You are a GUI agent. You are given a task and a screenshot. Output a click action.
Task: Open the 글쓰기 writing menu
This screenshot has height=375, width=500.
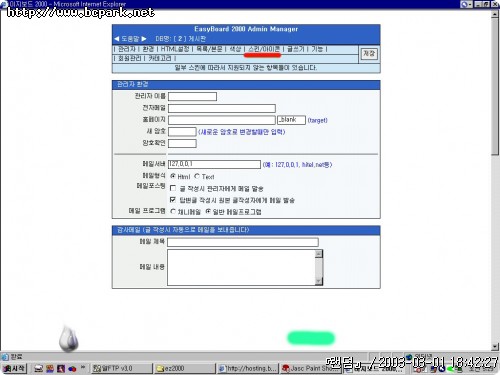[x=296, y=49]
